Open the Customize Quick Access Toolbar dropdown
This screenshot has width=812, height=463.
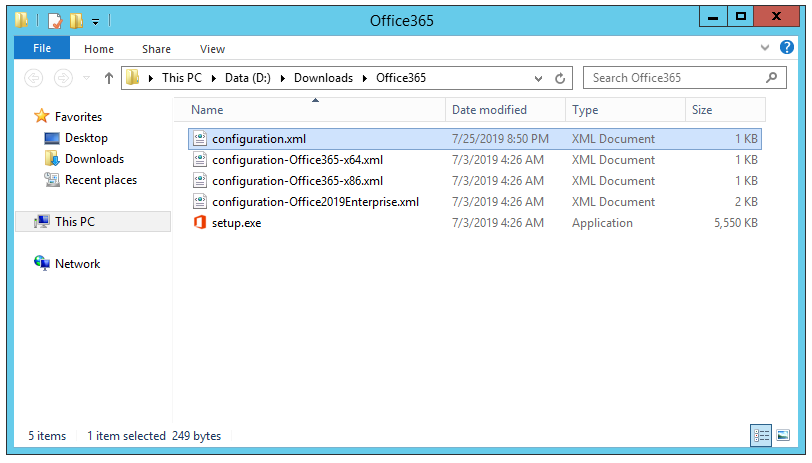click(x=95, y=20)
